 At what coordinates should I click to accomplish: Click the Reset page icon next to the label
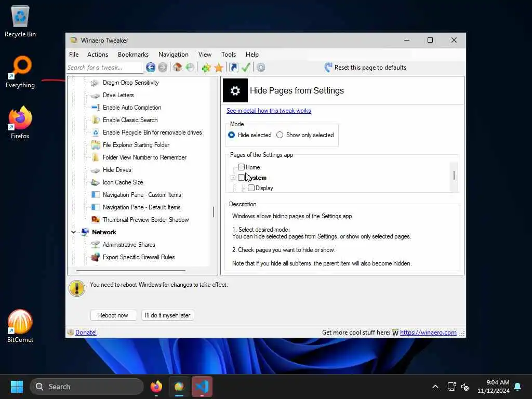point(328,67)
